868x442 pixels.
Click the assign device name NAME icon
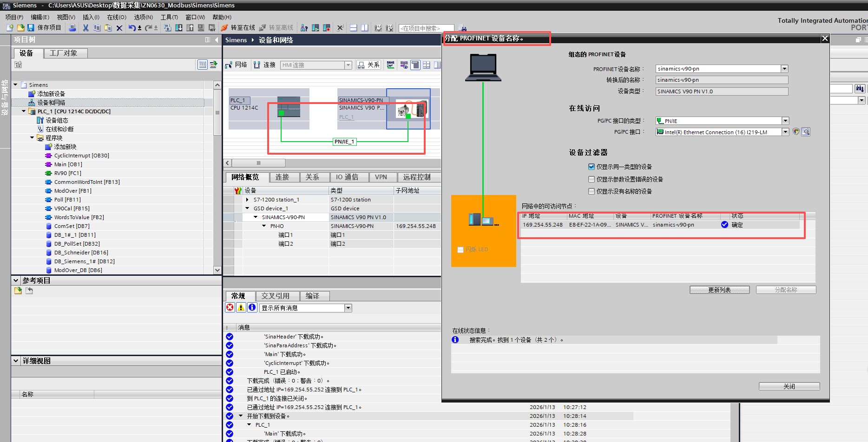391,65
